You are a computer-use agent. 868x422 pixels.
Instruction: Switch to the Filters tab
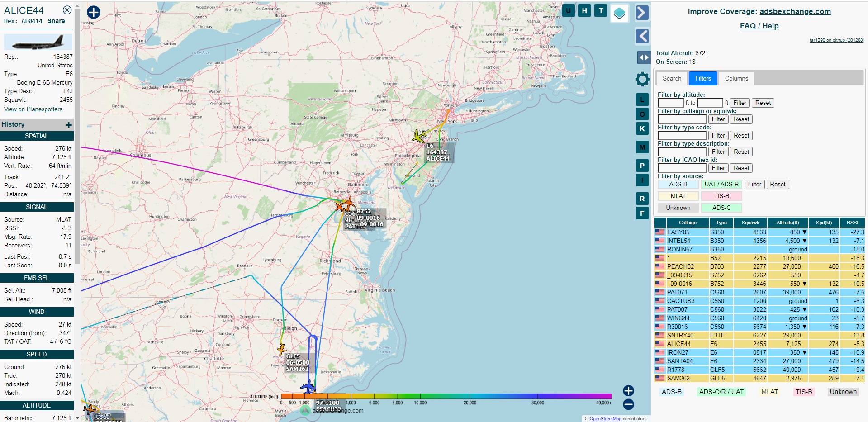click(703, 78)
